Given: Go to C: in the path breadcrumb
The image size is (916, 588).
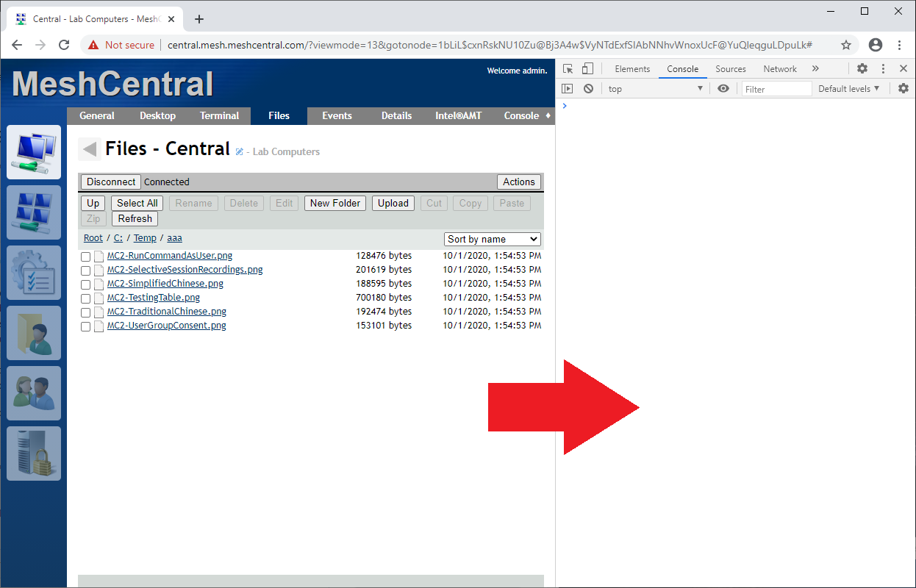Looking at the screenshot, I should coord(118,238).
